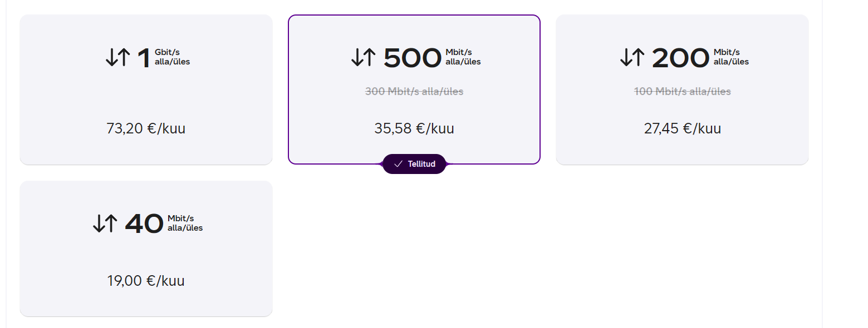
Task: Click down/up arrows icon on 200 Mbit/s card
Action: [632, 57]
